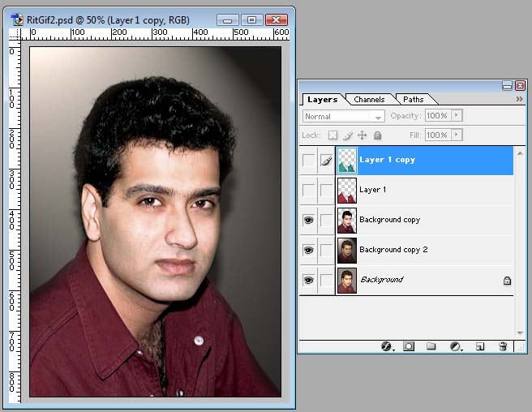Lock transparent pixels
Image resolution: width=532 pixels, height=412 pixels.
coord(332,135)
